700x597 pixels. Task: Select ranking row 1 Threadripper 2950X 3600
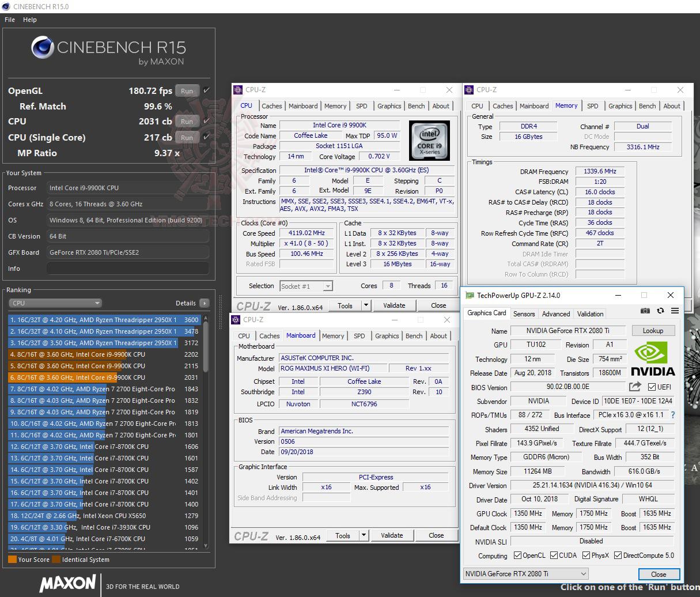(x=104, y=320)
